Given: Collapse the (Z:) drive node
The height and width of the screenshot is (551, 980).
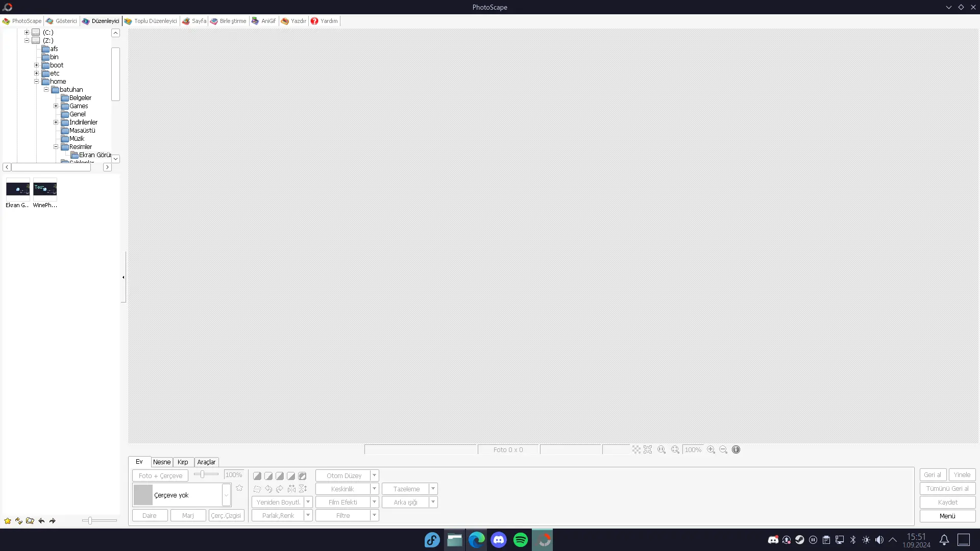Looking at the screenshot, I should tap(27, 40).
